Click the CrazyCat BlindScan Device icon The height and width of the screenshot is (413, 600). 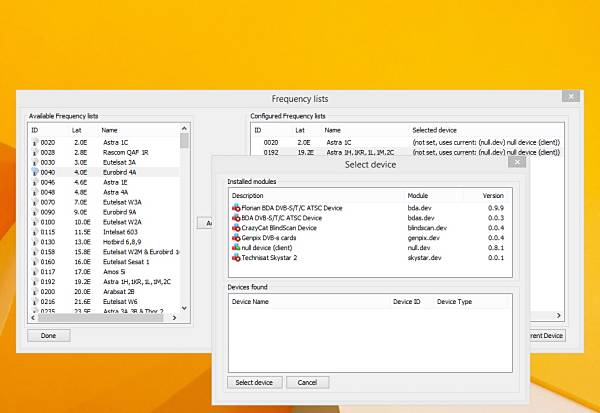pos(236,228)
